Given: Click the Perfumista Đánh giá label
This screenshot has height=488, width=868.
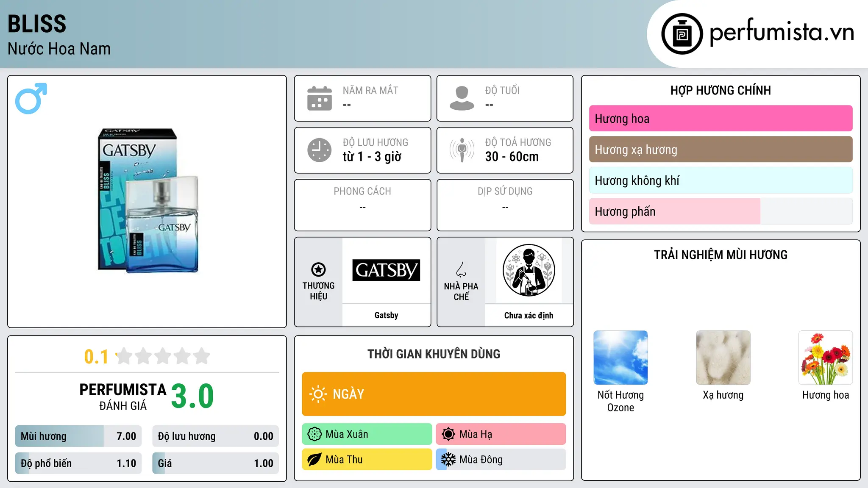Looking at the screenshot, I should pyautogui.click(x=123, y=396).
